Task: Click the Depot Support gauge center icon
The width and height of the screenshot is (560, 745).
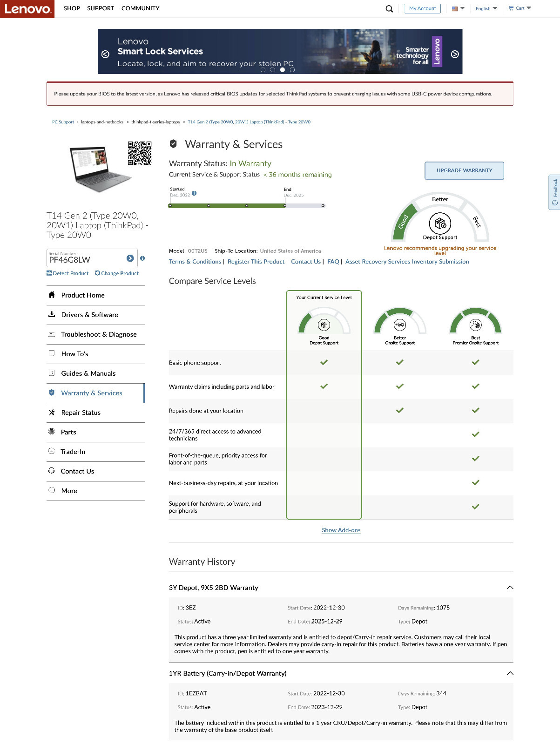Action: pos(440,223)
